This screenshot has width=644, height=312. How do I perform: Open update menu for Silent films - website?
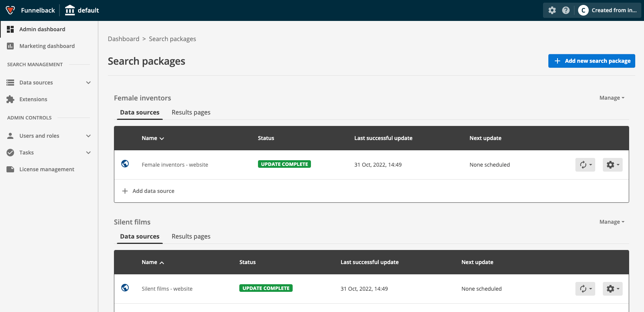point(585,289)
